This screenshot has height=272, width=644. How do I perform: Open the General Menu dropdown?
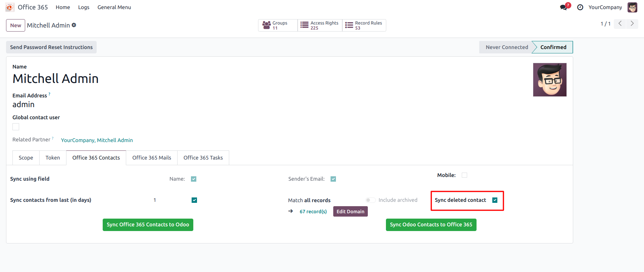[114, 7]
